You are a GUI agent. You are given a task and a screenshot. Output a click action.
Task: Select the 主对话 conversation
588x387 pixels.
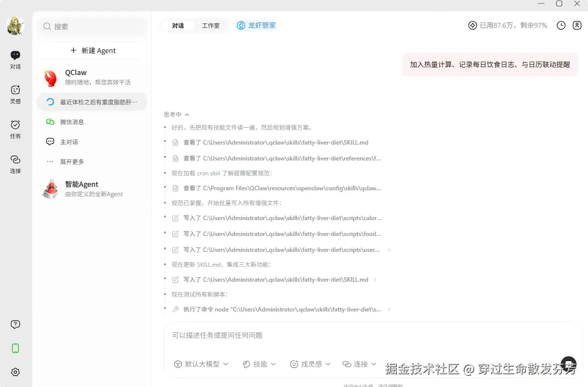[x=91, y=142]
